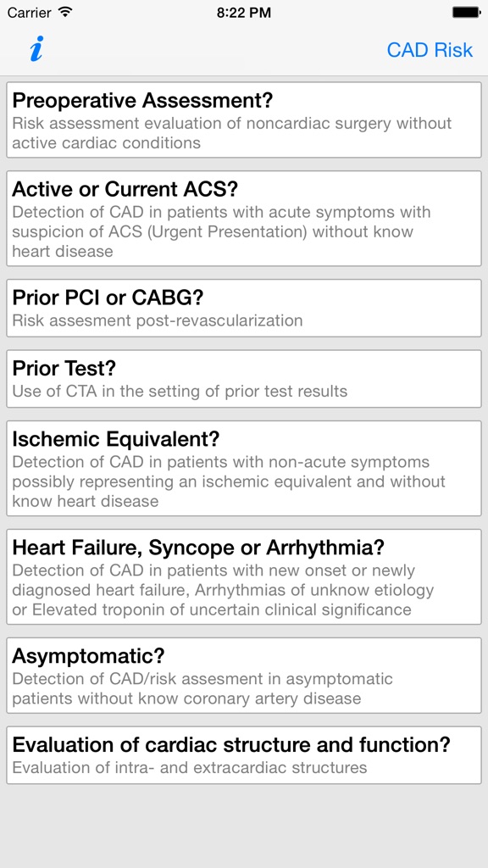Open the Prior PCI or CABG item
This screenshot has height=868, width=488.
pos(244,308)
